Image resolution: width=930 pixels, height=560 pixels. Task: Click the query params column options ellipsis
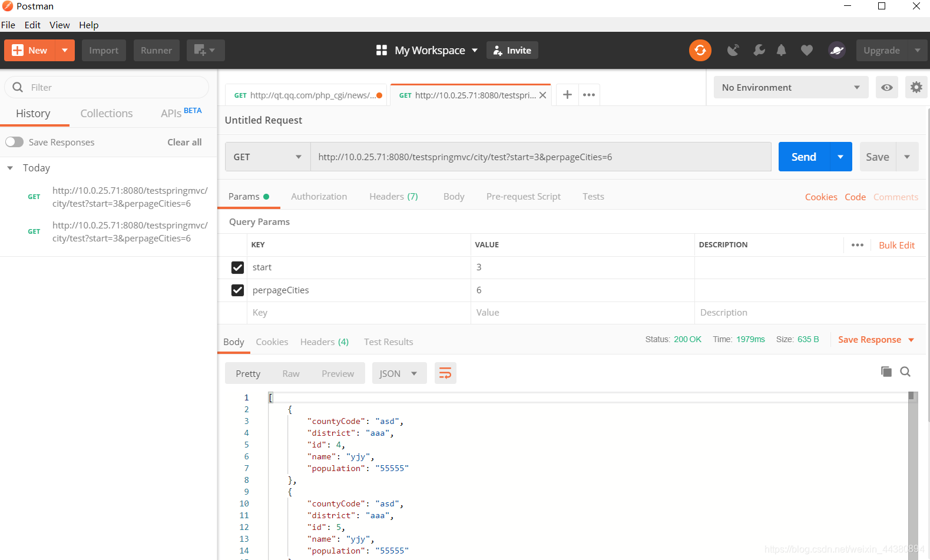click(858, 245)
